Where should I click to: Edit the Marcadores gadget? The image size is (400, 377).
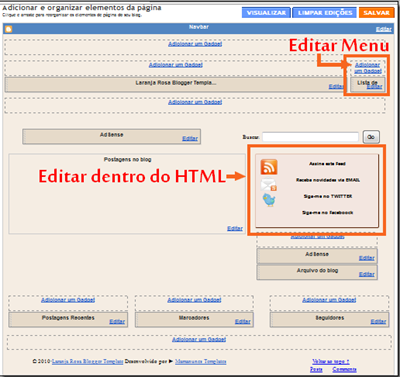(x=243, y=321)
